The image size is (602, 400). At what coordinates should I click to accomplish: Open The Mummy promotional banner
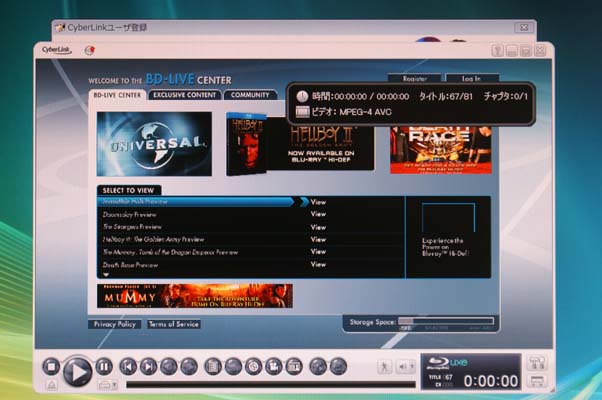[x=195, y=296]
